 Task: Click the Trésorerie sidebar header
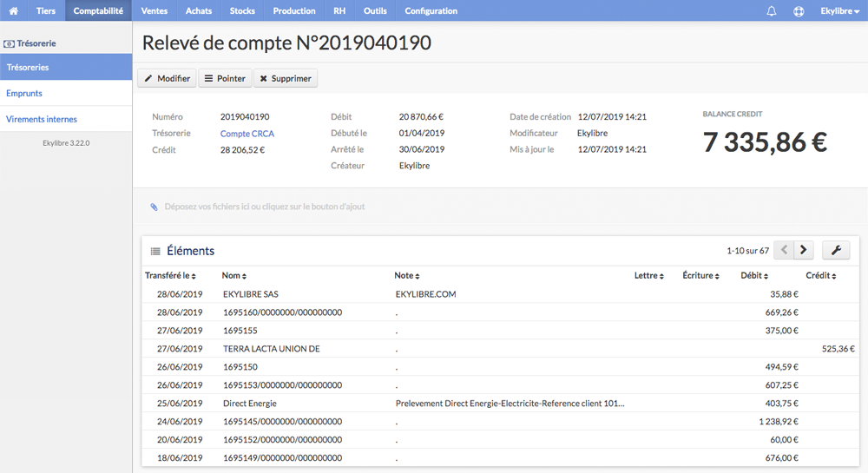[x=30, y=43]
